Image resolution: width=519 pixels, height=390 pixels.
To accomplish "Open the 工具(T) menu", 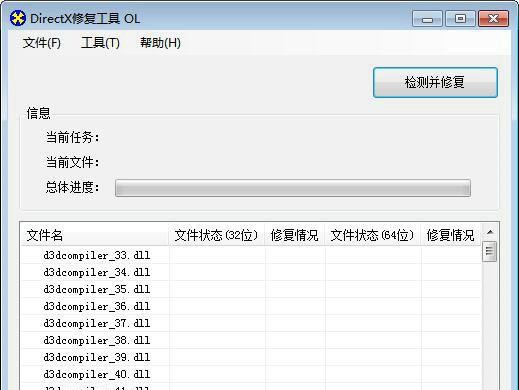I will pyautogui.click(x=100, y=43).
